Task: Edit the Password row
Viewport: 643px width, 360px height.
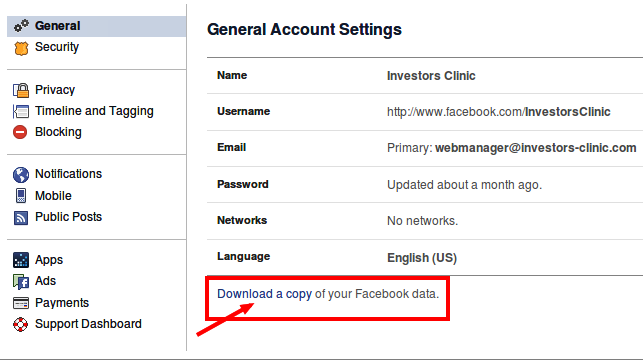Action: click(x=425, y=185)
